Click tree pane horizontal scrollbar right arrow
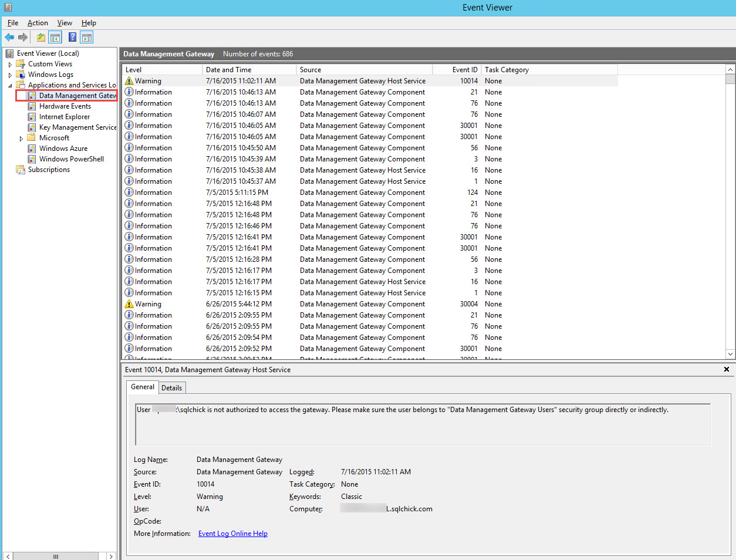This screenshot has height=560, width=736. click(x=111, y=556)
